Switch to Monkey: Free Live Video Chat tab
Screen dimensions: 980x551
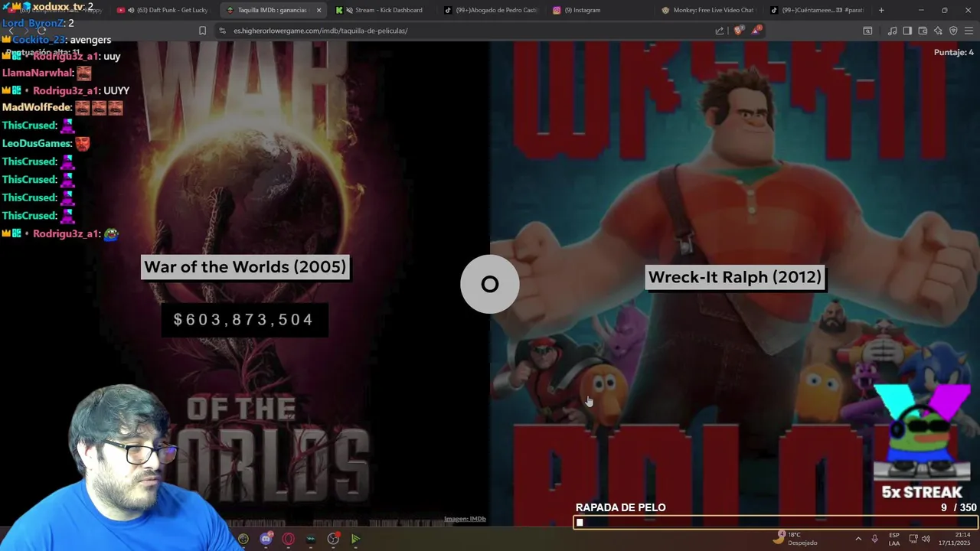[x=710, y=10]
